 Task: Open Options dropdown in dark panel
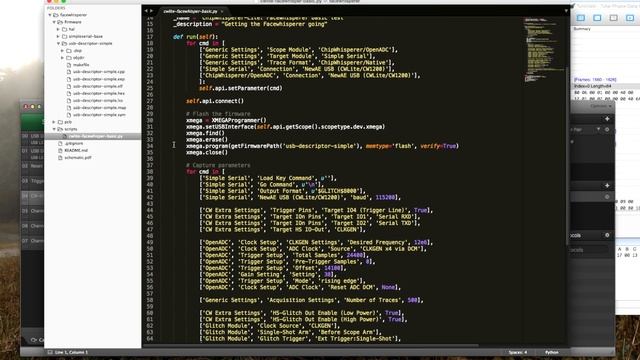601,106
